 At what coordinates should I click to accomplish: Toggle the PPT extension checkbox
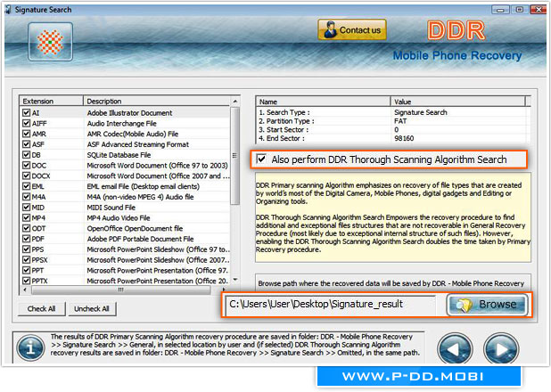pos(26,270)
